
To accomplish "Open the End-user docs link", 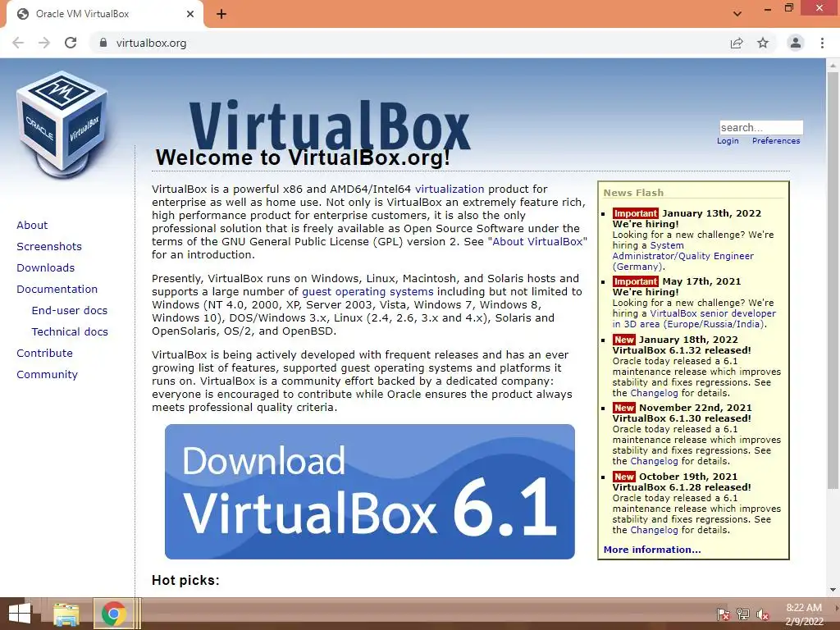I will coord(70,310).
